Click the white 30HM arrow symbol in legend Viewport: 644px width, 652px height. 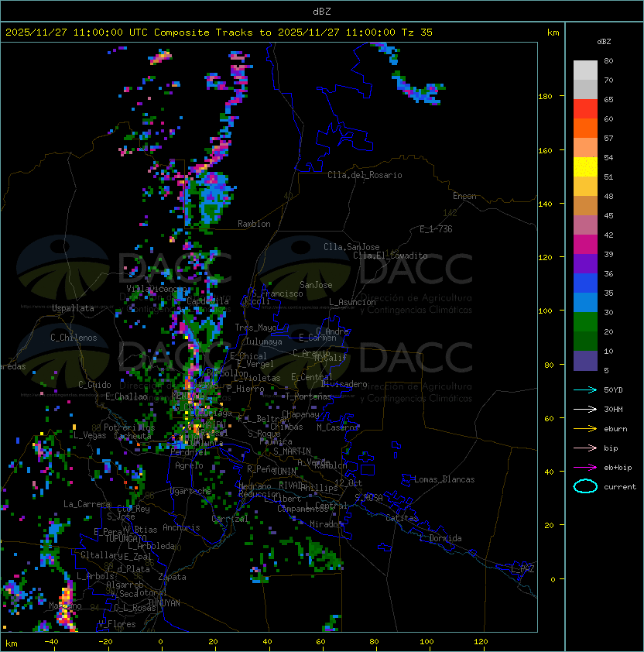click(585, 409)
